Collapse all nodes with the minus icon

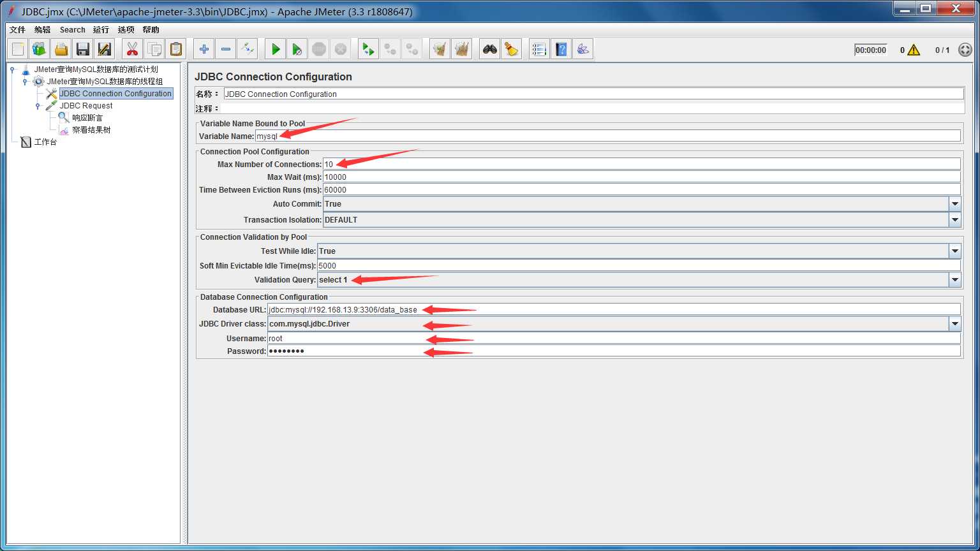(x=226, y=49)
